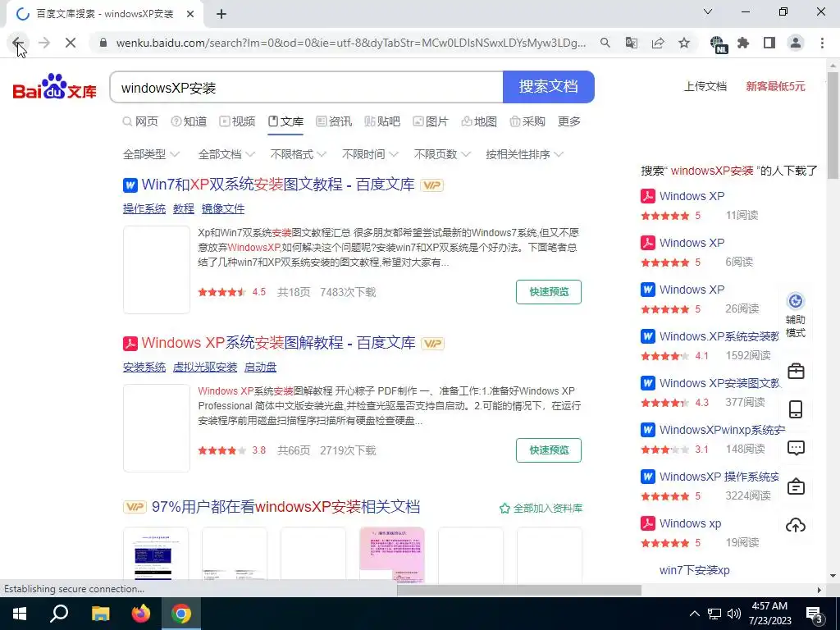Click the address bar URL field
The image size is (840, 630).
pos(350,43)
